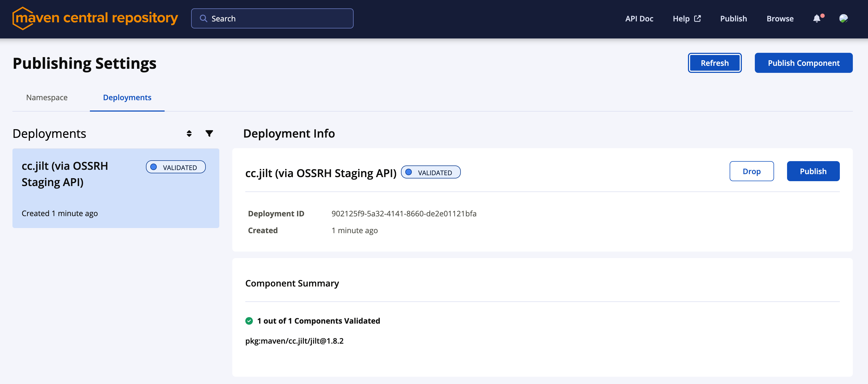
Task: Click the Help external link icon
Action: 697,18
